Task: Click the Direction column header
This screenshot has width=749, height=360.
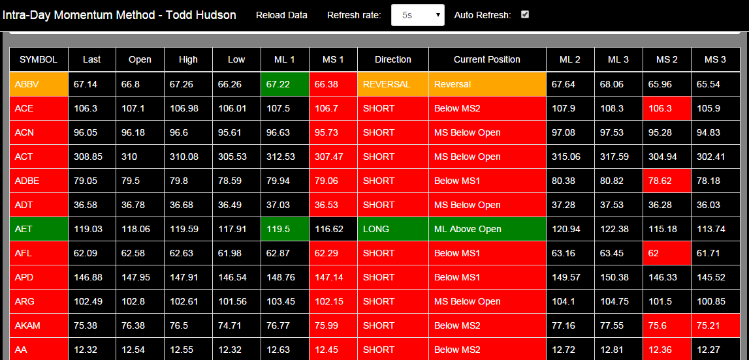Action: click(393, 60)
